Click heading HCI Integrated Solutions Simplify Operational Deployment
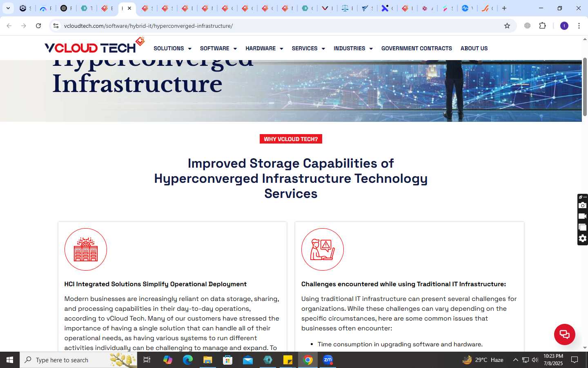The height and width of the screenshot is (368, 588). tap(155, 284)
